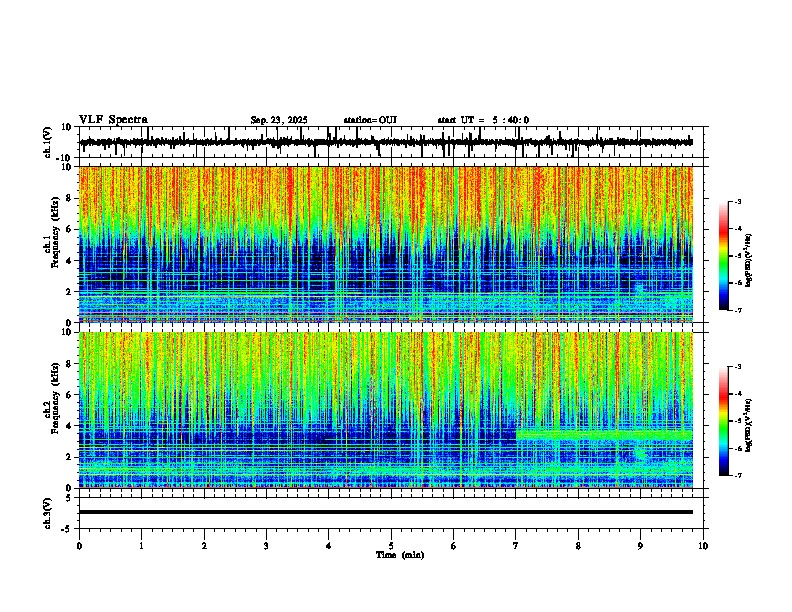Click the ch.1 color bar unit label log(PSD)
Screen dimensions: 792x612
tap(749, 260)
